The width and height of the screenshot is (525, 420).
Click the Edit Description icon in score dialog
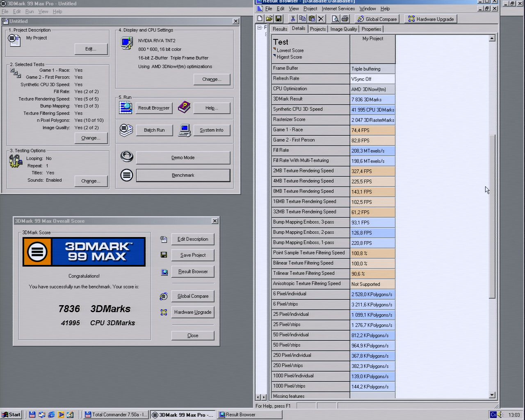pos(164,239)
